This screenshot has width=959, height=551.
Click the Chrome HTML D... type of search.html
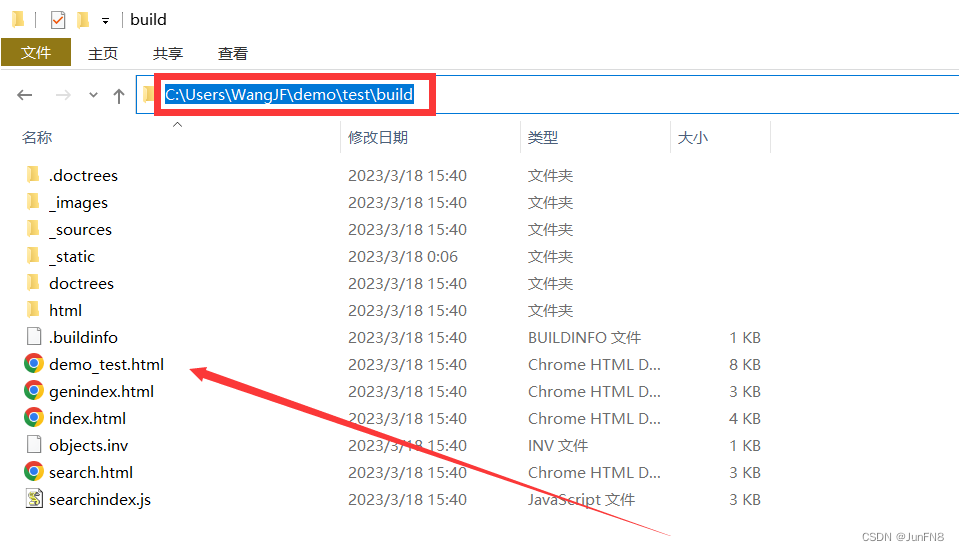click(594, 472)
